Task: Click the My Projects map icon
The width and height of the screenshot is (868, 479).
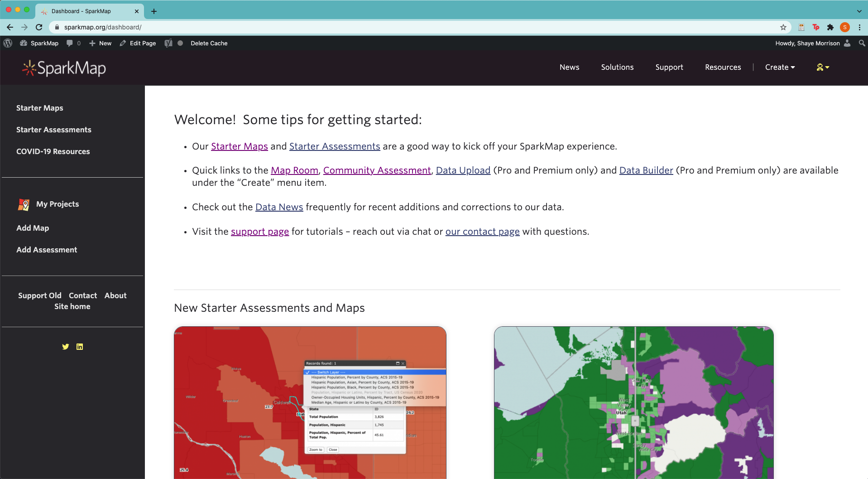Action: click(x=24, y=204)
